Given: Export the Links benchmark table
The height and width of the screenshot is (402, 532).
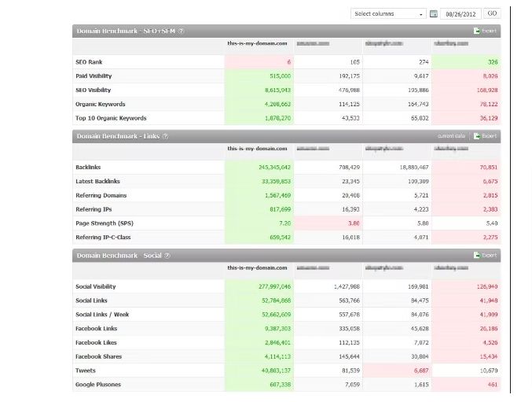Looking at the screenshot, I should (485, 136).
